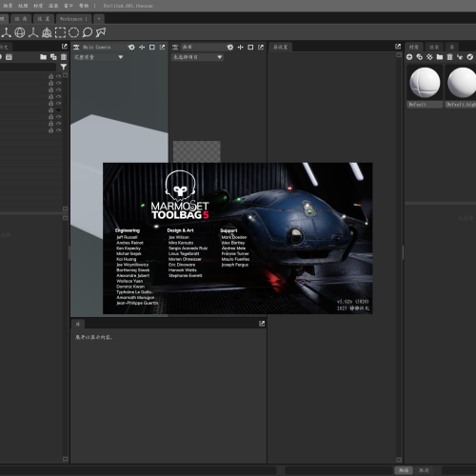The width and height of the screenshot is (476, 476).
Task: Show the hidden scene object with dark eye
Action: click(58, 109)
